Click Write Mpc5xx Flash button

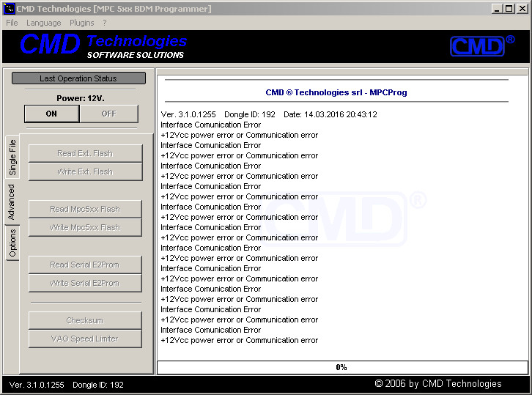(x=85, y=227)
